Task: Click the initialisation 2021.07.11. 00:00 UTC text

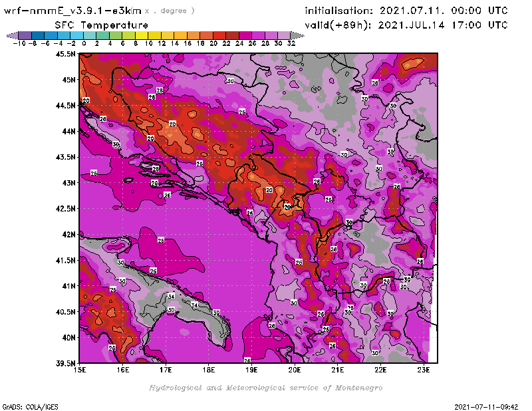Action: (406, 11)
